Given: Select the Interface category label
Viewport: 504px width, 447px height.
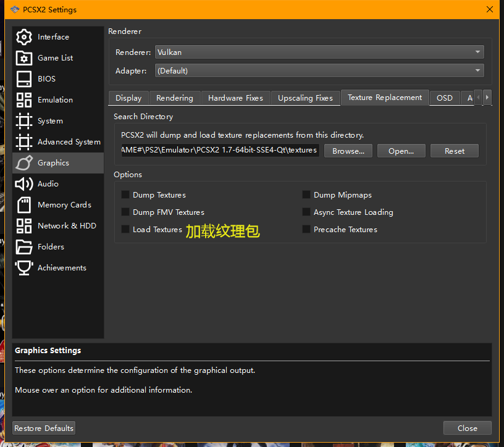Looking at the screenshot, I should pos(53,37).
